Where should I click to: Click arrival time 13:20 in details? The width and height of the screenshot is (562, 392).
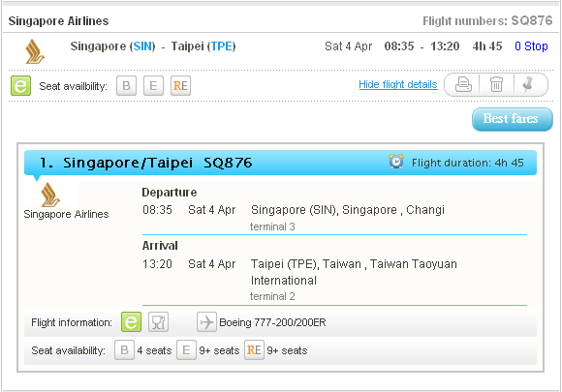coord(157,264)
